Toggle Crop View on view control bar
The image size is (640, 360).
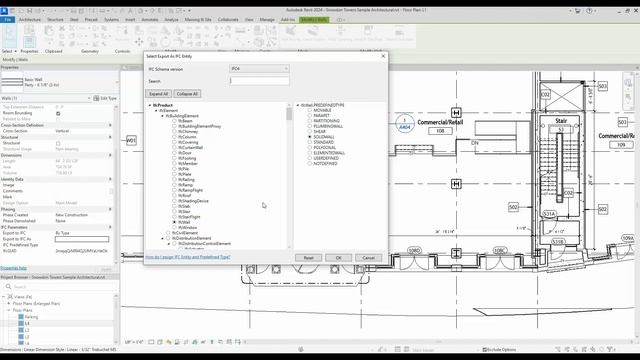click(186, 342)
